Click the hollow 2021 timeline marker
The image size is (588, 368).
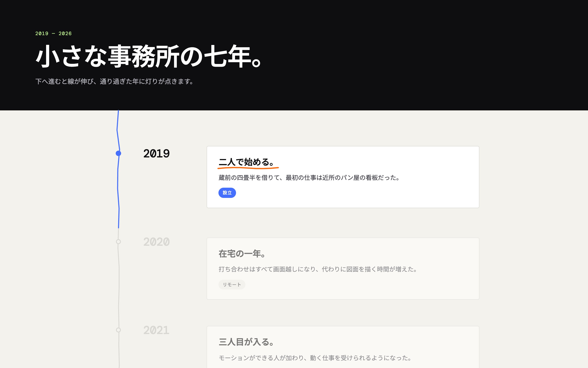pos(118,330)
